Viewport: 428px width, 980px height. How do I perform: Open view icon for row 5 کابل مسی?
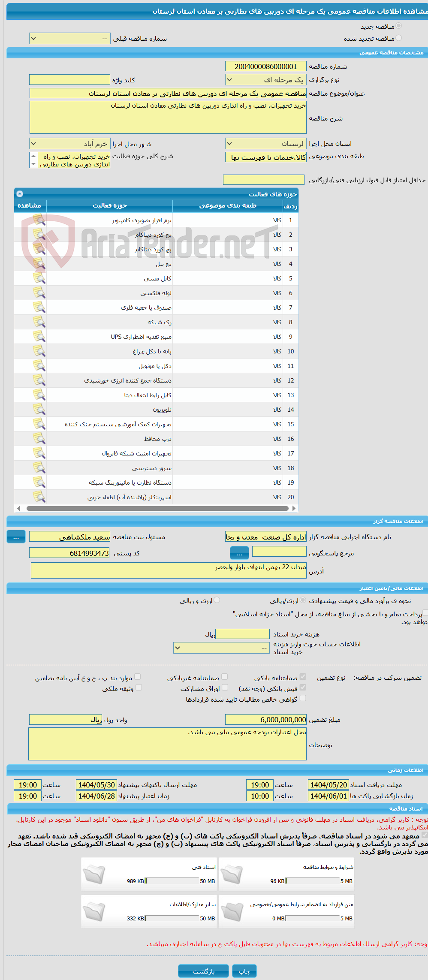[x=39, y=278]
